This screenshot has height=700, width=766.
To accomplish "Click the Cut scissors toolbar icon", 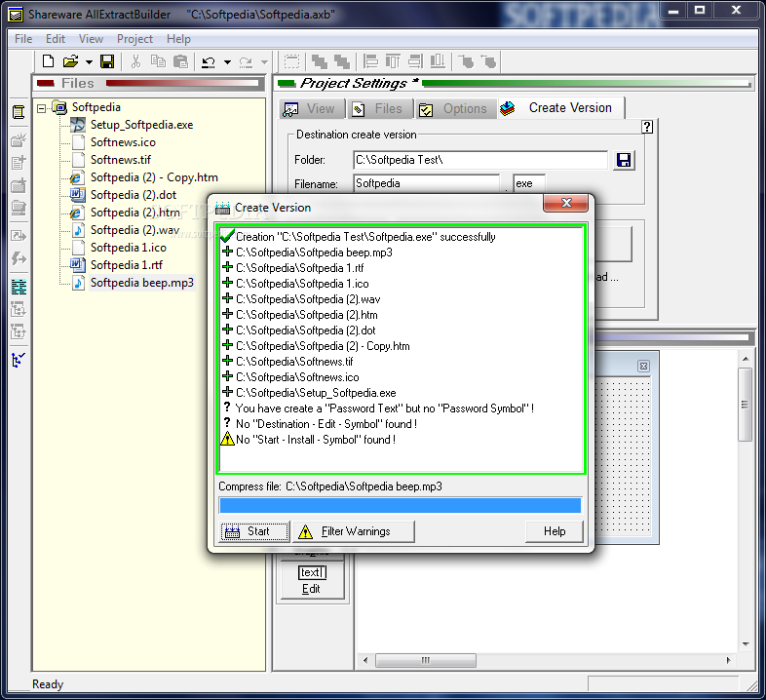I will pos(135,61).
